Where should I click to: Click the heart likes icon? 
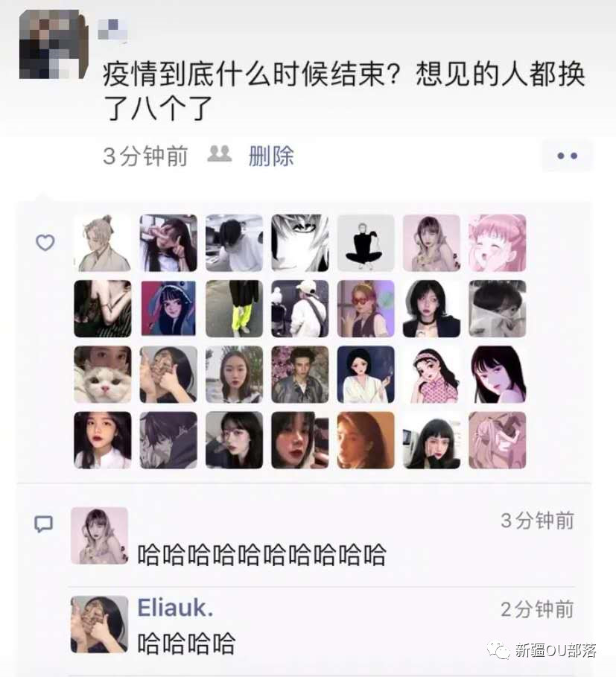[x=45, y=242]
